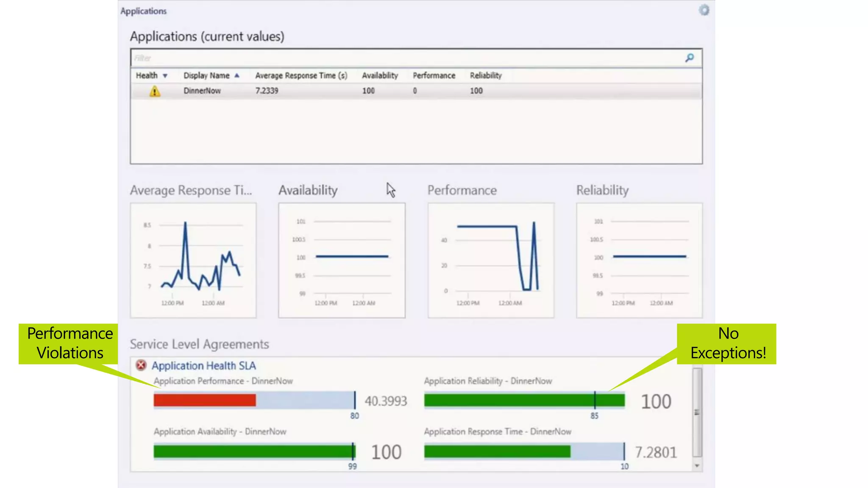Open the Availability line chart
The height and width of the screenshot is (488, 868).
(342, 260)
